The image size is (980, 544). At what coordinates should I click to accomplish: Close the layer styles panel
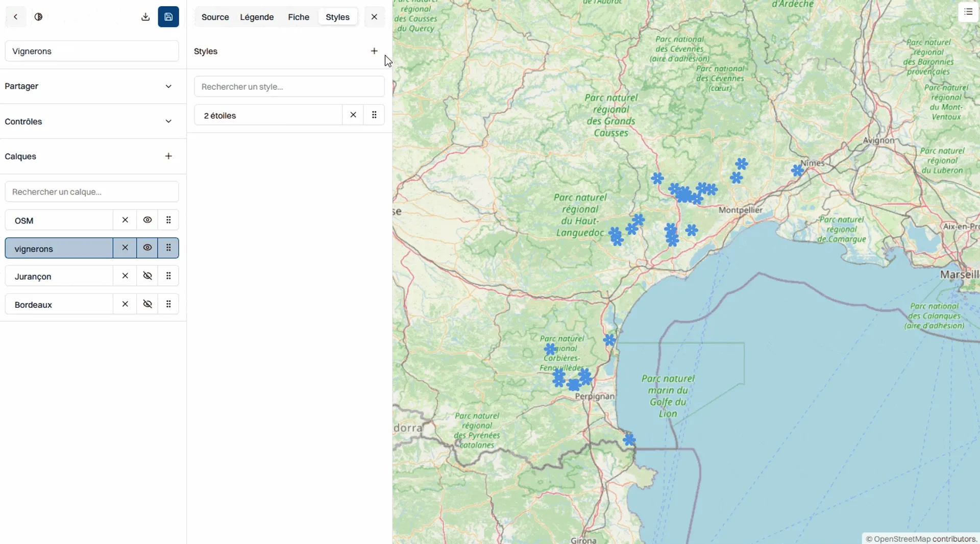click(374, 17)
